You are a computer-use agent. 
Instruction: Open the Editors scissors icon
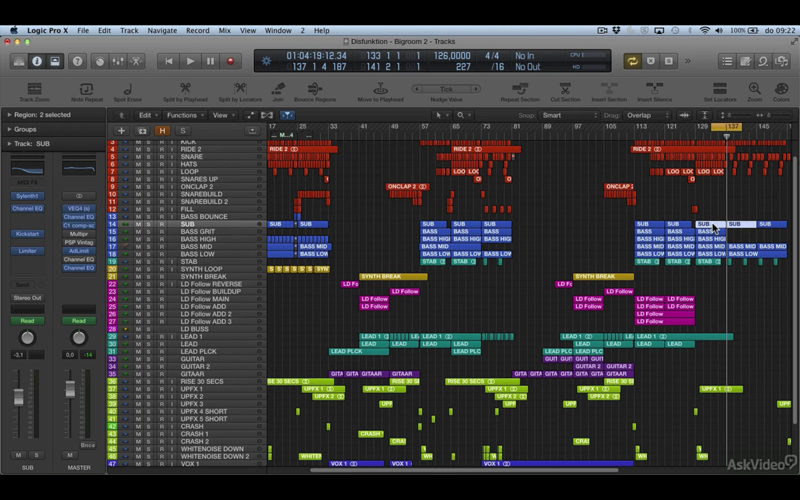coord(136,61)
